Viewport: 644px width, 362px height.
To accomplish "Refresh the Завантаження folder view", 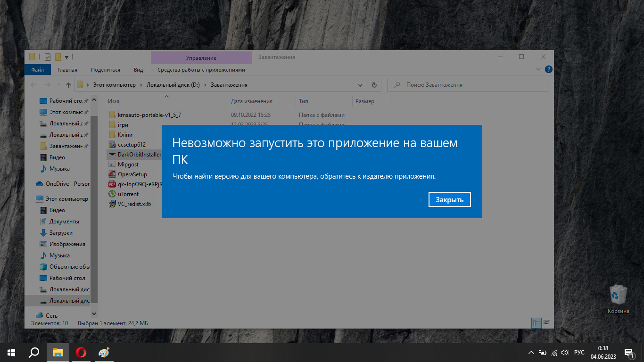I will (x=374, y=85).
